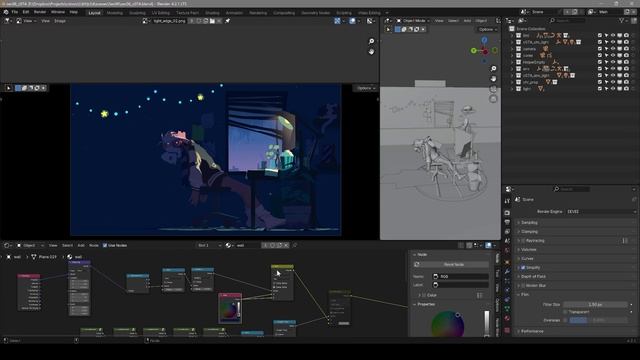This screenshot has height=360, width=640.
Task: Click the navigation gizmo in 3D viewport
Action: (484, 51)
